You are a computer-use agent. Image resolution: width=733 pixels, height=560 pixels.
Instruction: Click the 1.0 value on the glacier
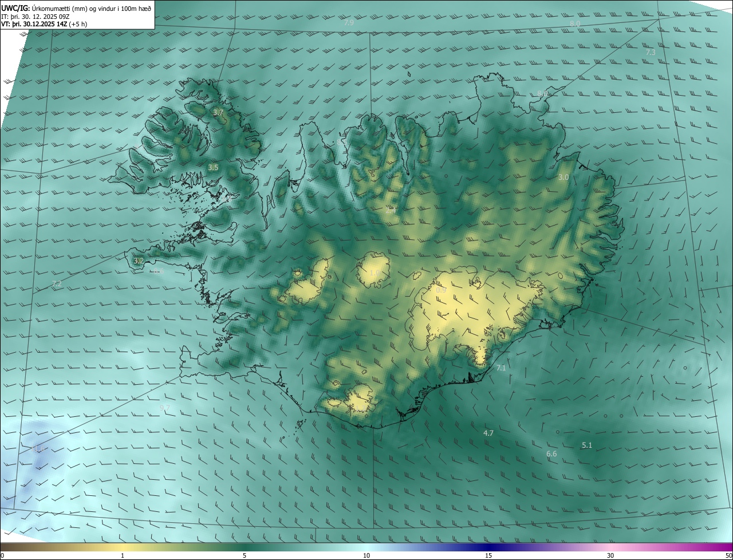375,273
